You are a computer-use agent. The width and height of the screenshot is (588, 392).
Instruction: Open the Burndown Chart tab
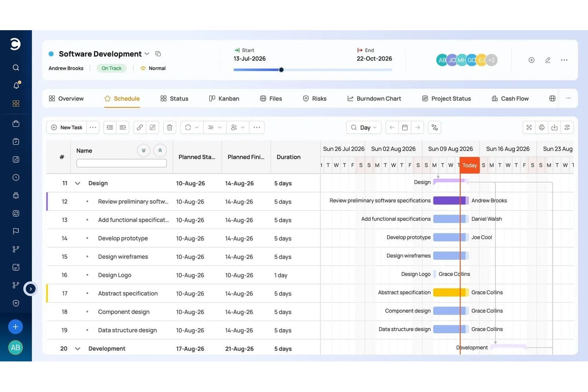pos(374,98)
